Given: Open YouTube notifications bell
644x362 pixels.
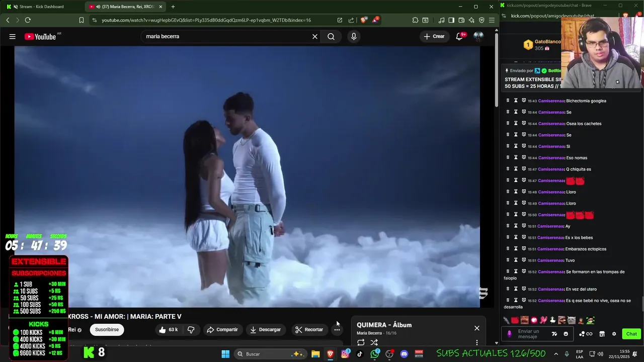Looking at the screenshot, I should click(459, 36).
